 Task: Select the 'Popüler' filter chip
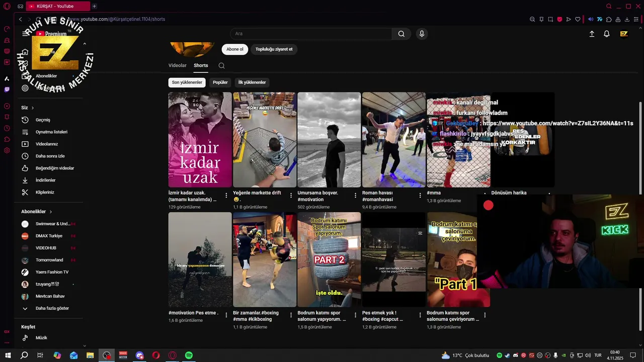click(220, 82)
